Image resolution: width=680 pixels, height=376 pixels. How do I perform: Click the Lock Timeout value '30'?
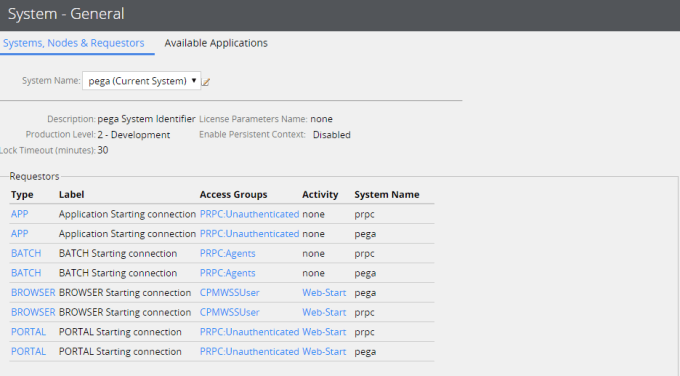tap(103, 150)
